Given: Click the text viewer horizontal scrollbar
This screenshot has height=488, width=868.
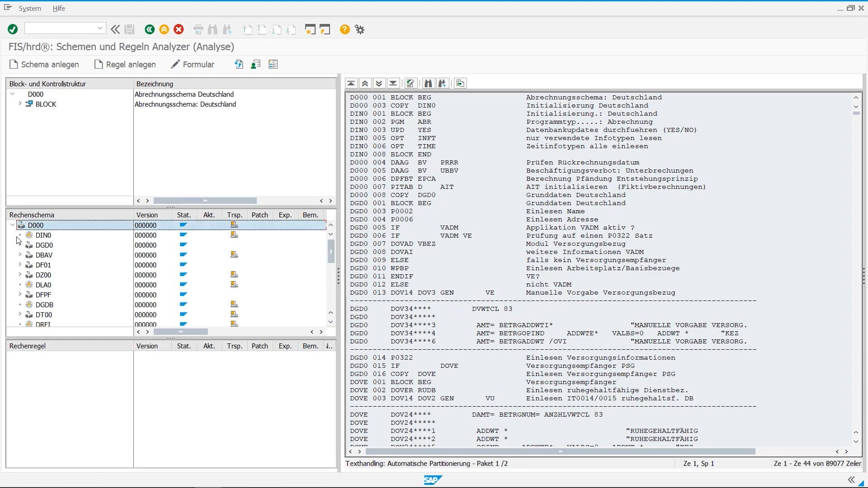Looking at the screenshot, I should [560, 451].
